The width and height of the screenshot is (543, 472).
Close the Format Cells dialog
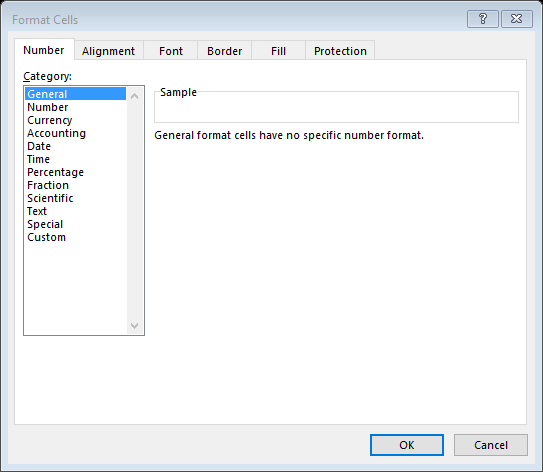click(517, 19)
